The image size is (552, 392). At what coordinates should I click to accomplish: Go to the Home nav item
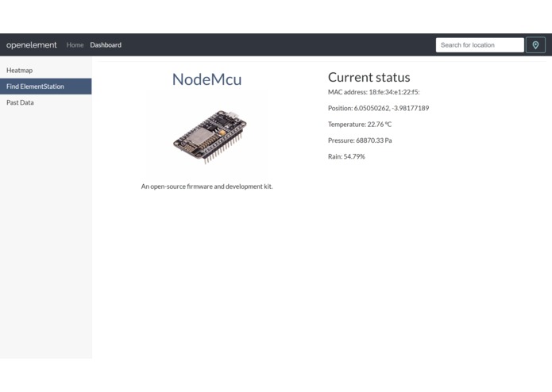[x=75, y=45]
